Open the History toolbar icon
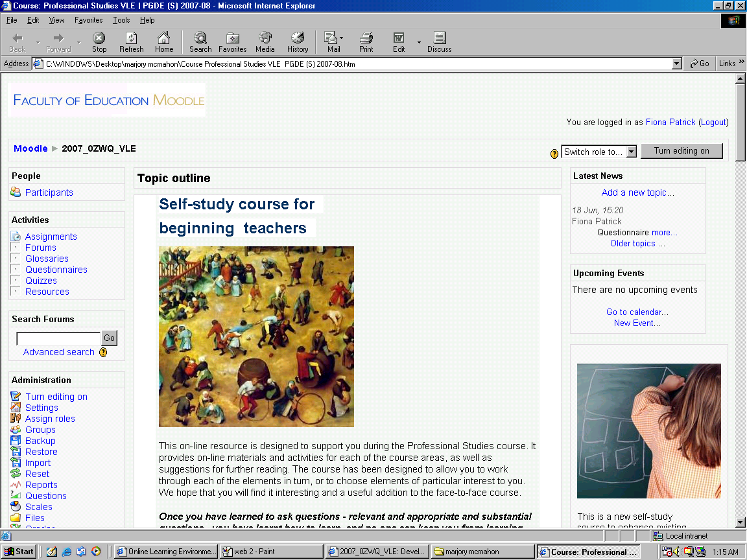Viewport: 747px width, 560px height. pyautogui.click(x=298, y=42)
